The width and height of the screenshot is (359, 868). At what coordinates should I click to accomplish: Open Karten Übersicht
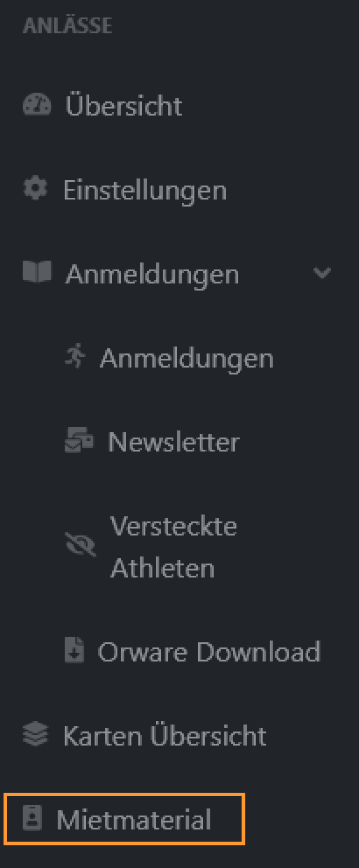tap(165, 736)
